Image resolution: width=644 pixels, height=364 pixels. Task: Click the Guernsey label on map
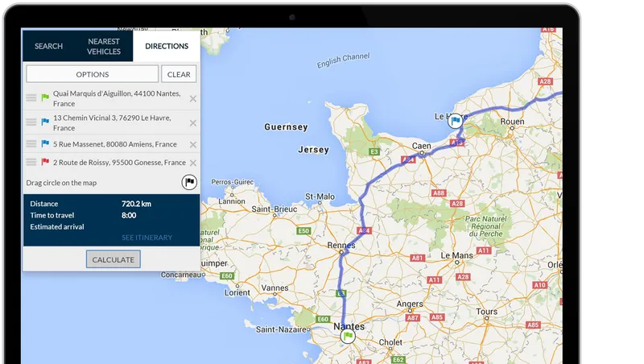click(x=286, y=127)
